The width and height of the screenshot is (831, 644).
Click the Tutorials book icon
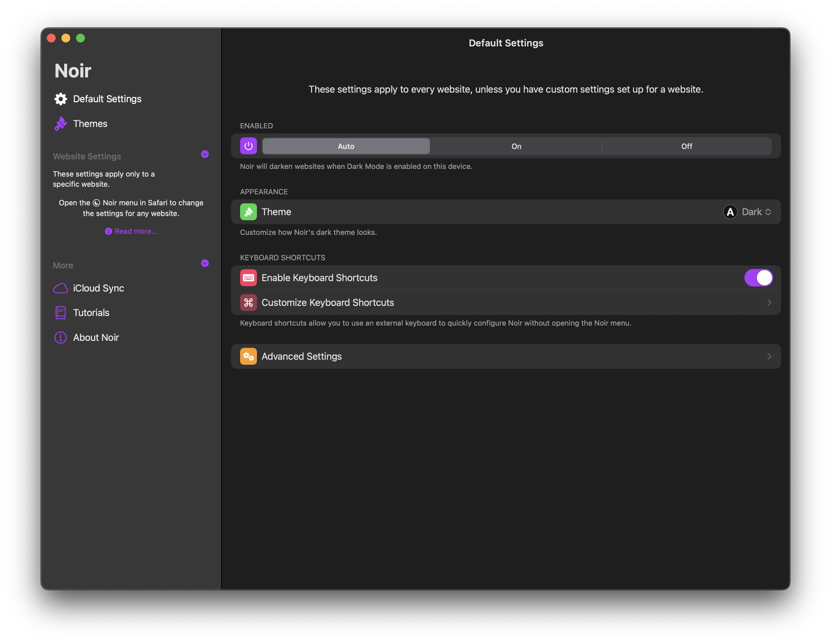click(x=60, y=313)
